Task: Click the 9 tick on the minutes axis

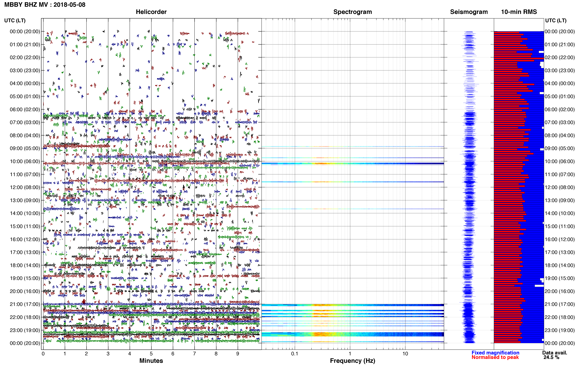Action: [x=238, y=354]
